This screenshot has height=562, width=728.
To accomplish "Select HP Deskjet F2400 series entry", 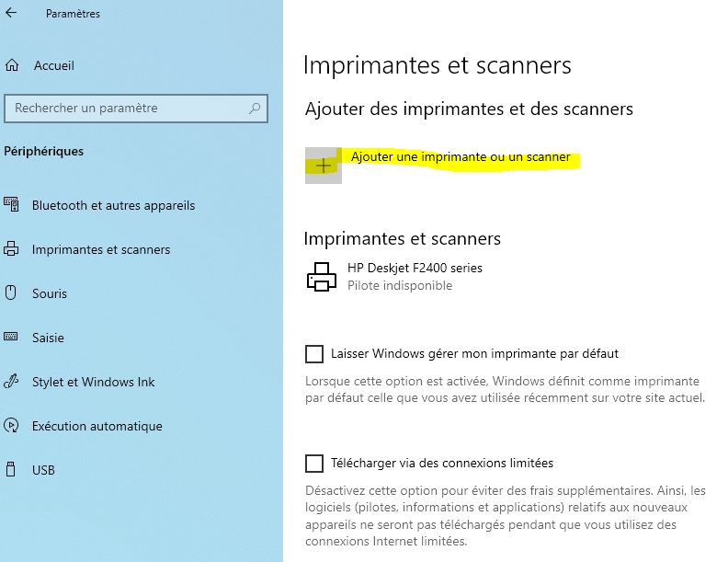I will pos(415,269).
